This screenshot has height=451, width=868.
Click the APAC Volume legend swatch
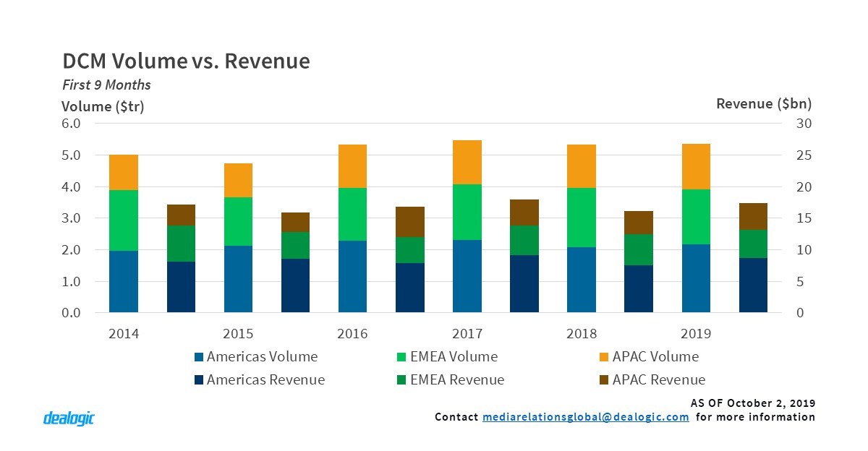[604, 357]
